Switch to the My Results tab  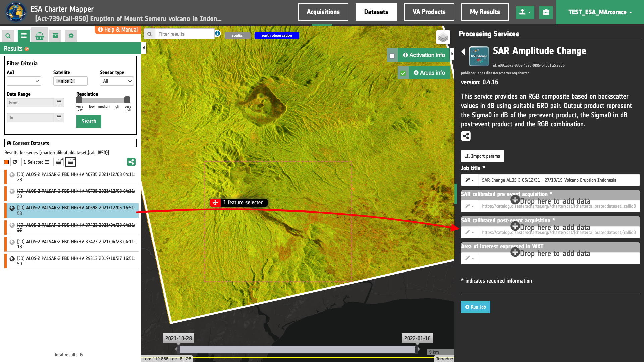click(x=485, y=12)
